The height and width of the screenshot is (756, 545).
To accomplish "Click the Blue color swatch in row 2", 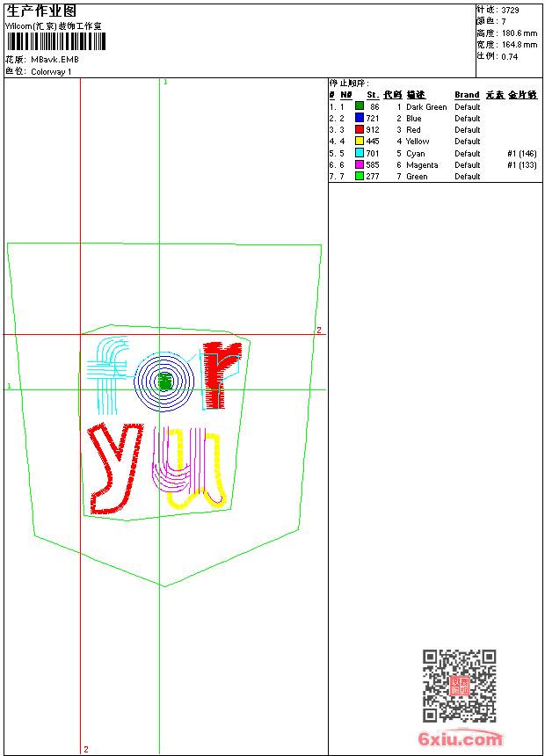I will pyautogui.click(x=360, y=117).
